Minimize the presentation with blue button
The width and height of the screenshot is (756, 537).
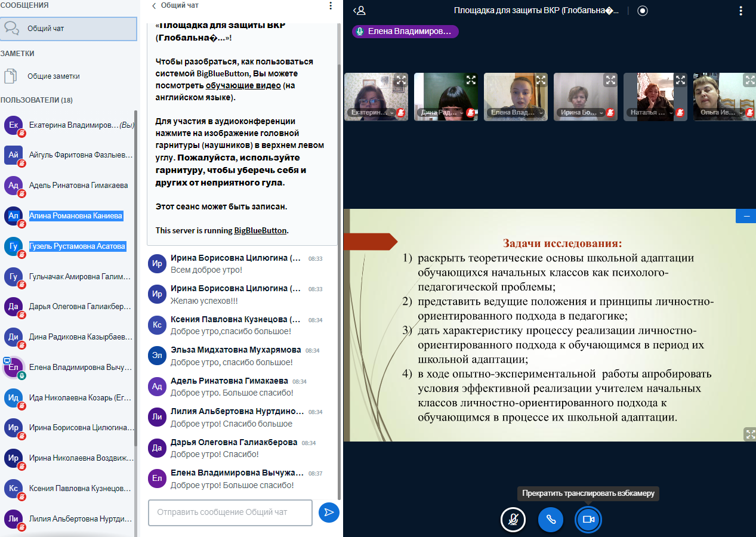pos(746,216)
